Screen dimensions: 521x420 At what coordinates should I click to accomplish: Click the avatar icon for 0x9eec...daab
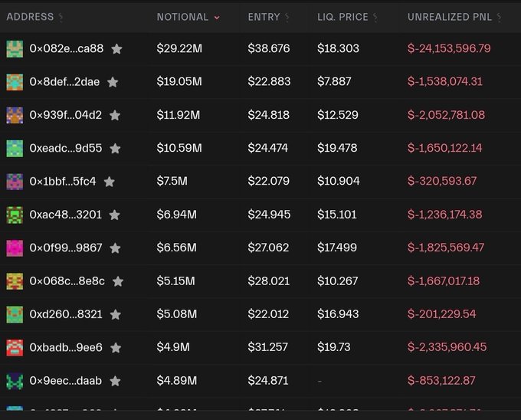click(x=15, y=381)
